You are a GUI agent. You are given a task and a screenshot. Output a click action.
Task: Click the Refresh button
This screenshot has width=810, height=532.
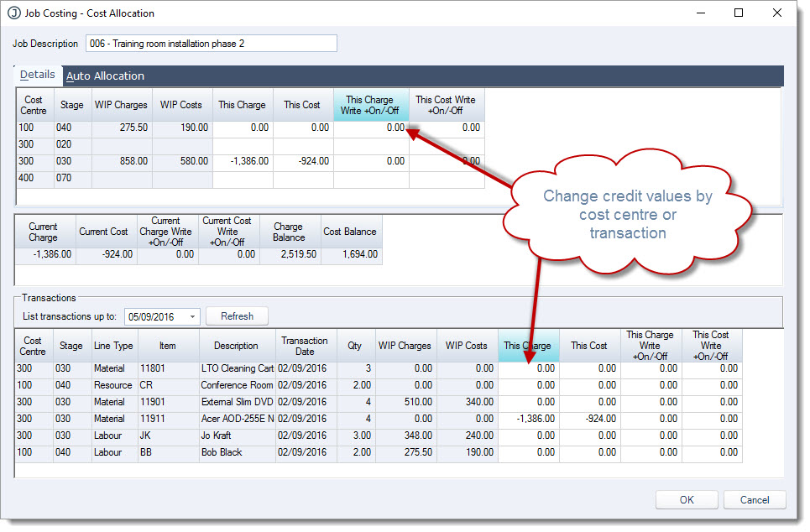click(x=237, y=316)
